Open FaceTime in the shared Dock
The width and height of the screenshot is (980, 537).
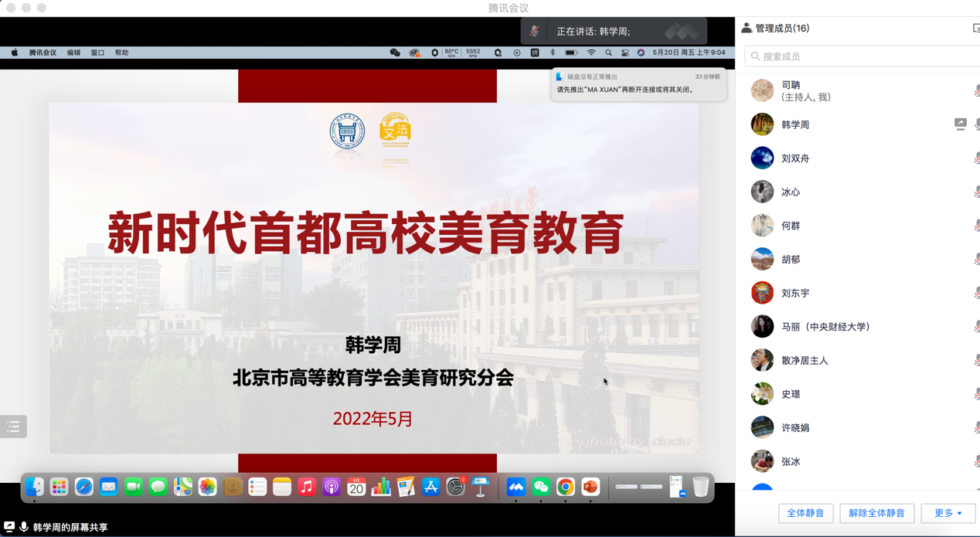[133, 487]
